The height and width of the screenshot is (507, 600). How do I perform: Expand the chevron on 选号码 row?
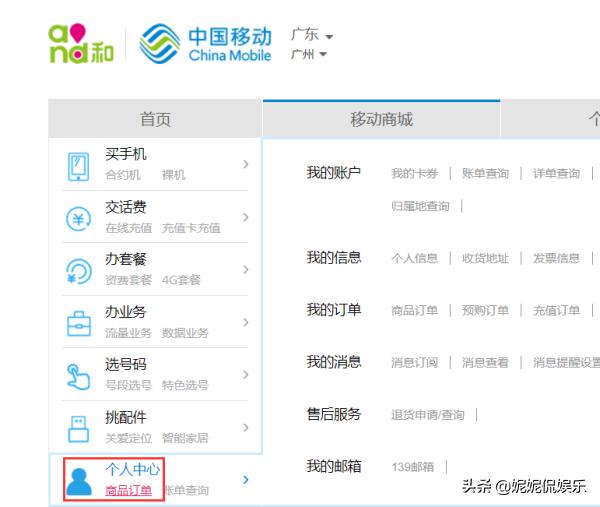pos(246,374)
